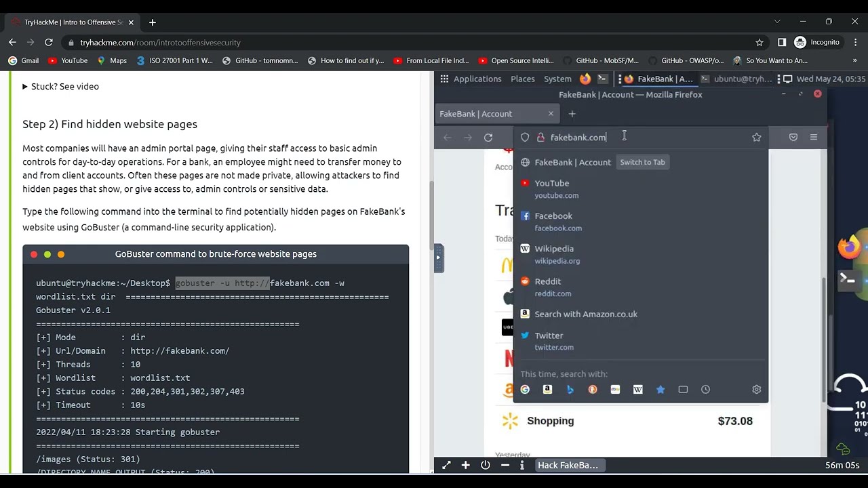Image resolution: width=868 pixels, height=488 pixels.
Task: Open the Chrome three-dot menu
Action: [854, 42]
